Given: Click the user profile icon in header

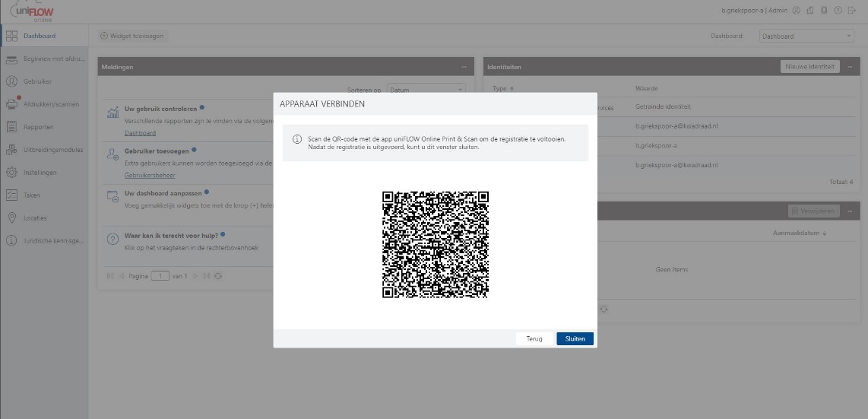Looking at the screenshot, I should pos(797,10).
